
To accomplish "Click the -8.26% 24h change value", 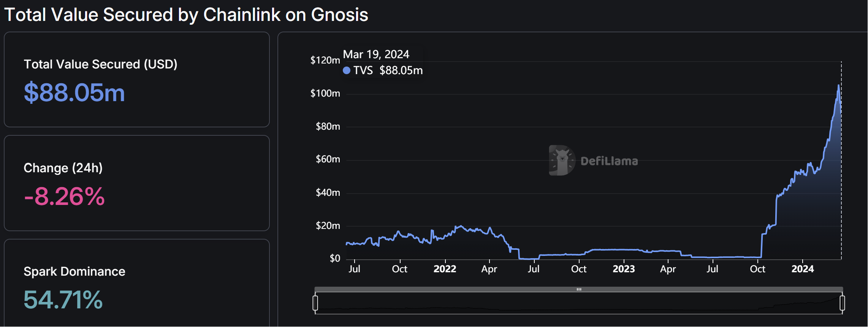I will point(64,196).
